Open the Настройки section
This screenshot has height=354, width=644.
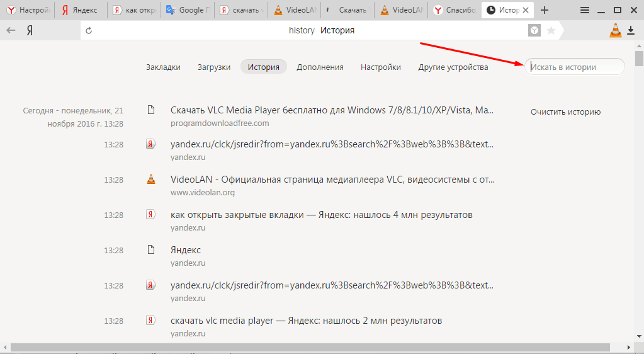click(380, 67)
